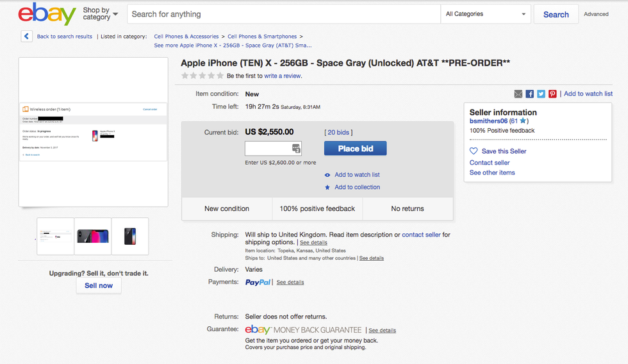628x364 pixels.
Task: Select the first order screenshot thumbnail
Action: pos(56,236)
